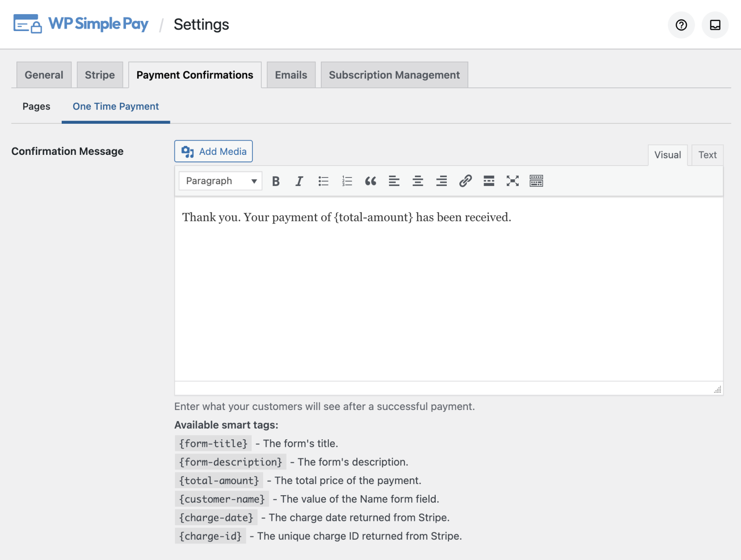Click the Add Media button
This screenshot has width=741, height=560.
pyautogui.click(x=213, y=151)
